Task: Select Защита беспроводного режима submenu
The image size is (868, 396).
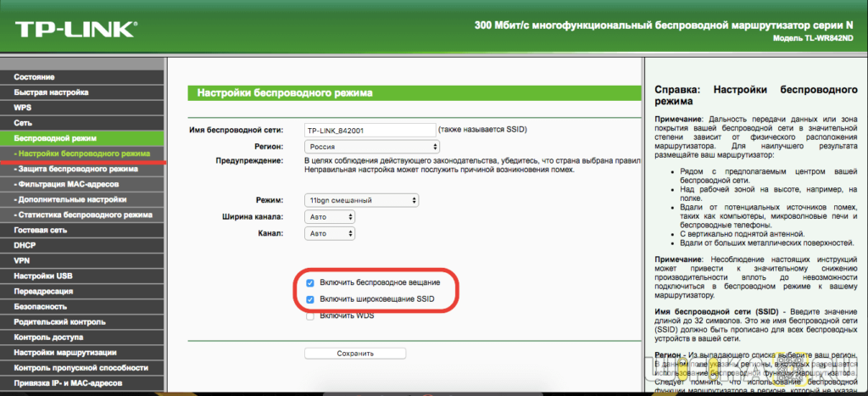Action: pyautogui.click(x=76, y=169)
